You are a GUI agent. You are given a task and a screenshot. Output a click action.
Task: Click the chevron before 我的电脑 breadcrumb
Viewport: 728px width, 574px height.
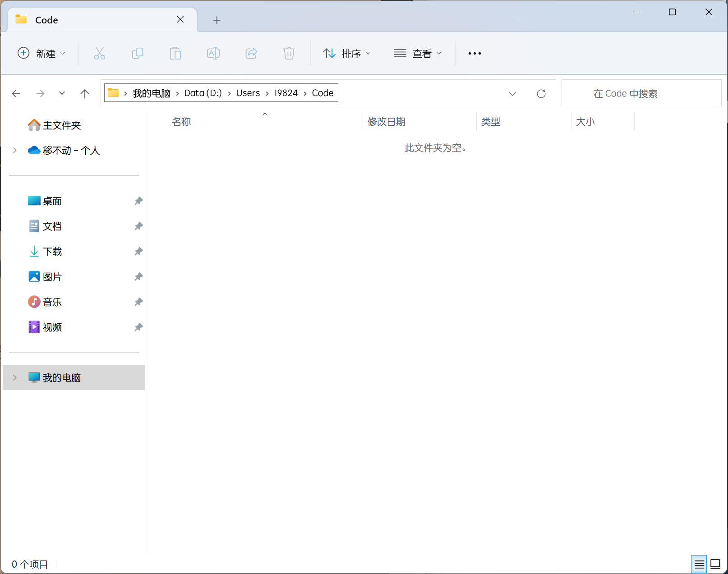tap(125, 93)
